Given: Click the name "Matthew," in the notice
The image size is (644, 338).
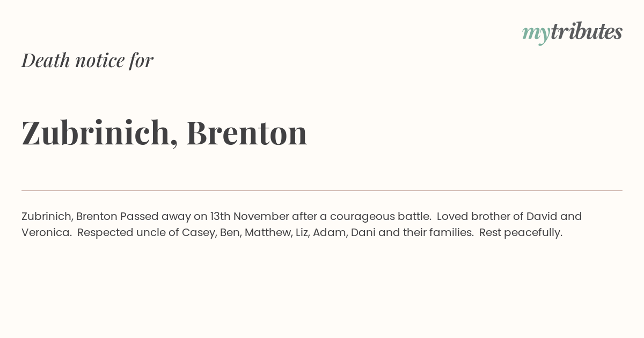Looking at the screenshot, I should click(268, 233).
